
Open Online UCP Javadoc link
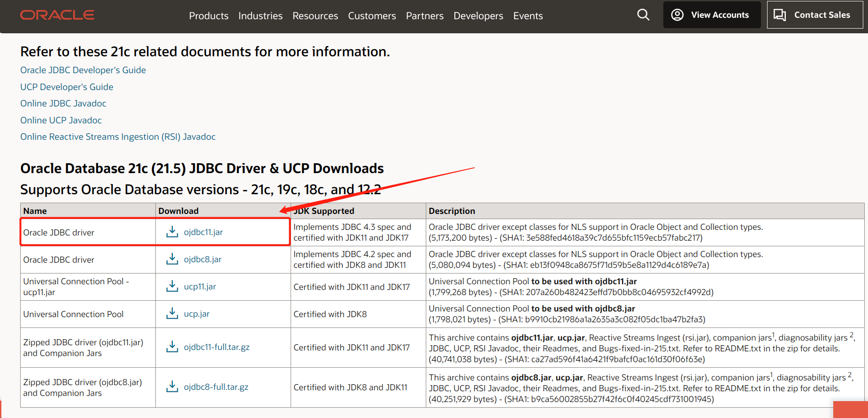coord(61,120)
